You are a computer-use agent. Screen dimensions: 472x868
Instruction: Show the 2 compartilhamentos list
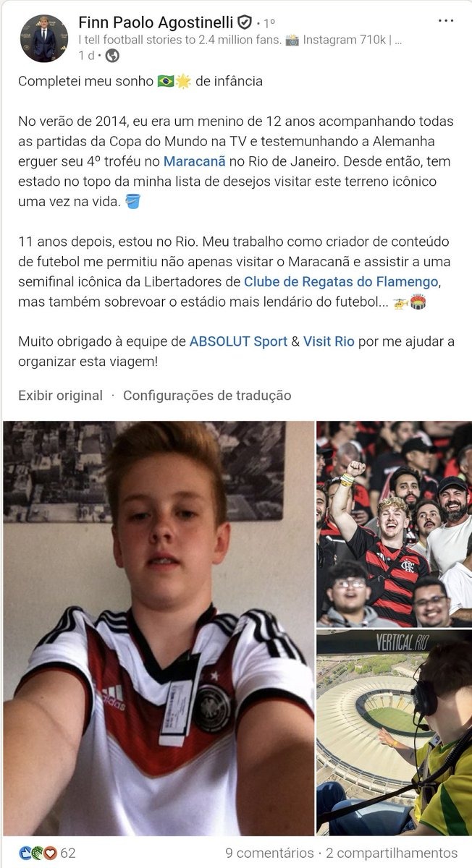(392, 853)
